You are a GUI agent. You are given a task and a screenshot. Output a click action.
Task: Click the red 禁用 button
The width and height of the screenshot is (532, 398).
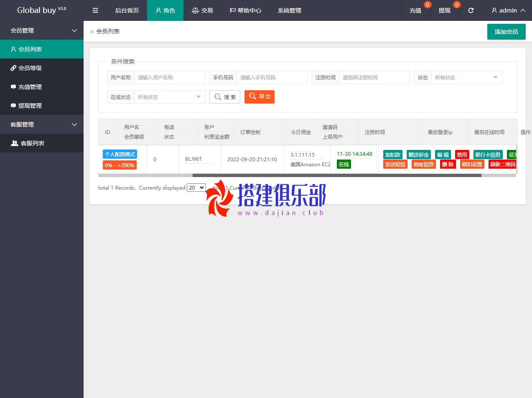[462, 155]
